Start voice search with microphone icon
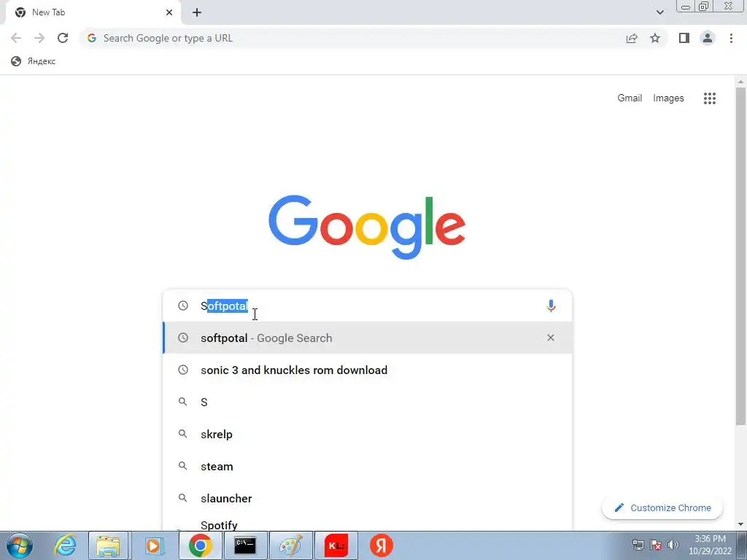 (551, 306)
